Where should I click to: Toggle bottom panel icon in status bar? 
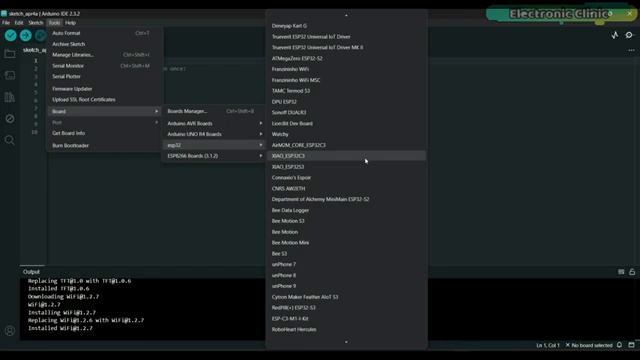pyautogui.click(x=631, y=345)
